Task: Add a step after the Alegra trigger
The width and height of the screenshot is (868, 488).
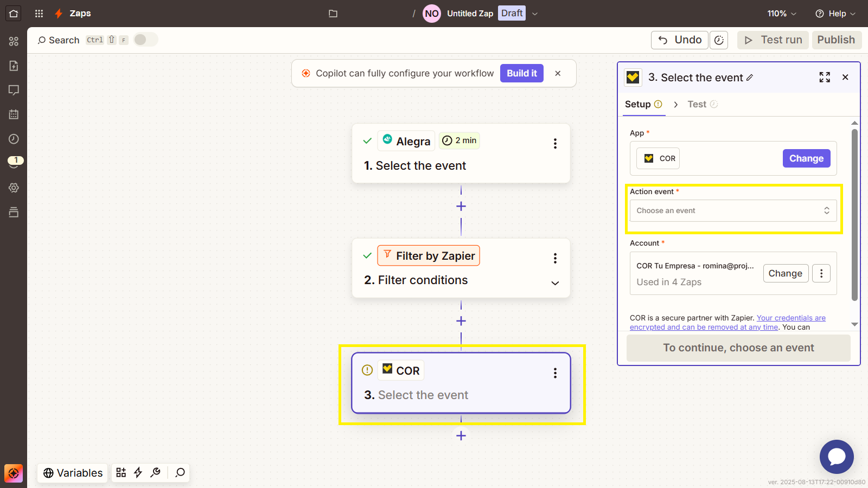Action: (x=461, y=207)
